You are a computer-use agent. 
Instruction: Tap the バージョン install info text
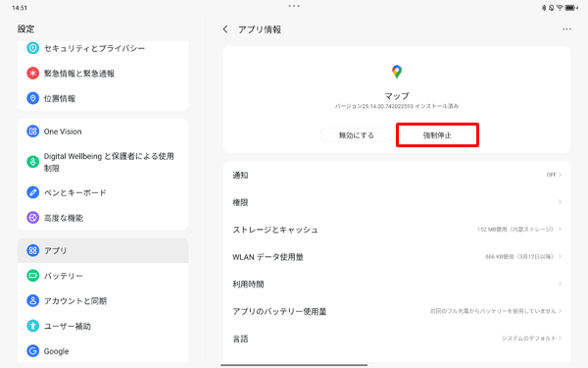tap(397, 106)
